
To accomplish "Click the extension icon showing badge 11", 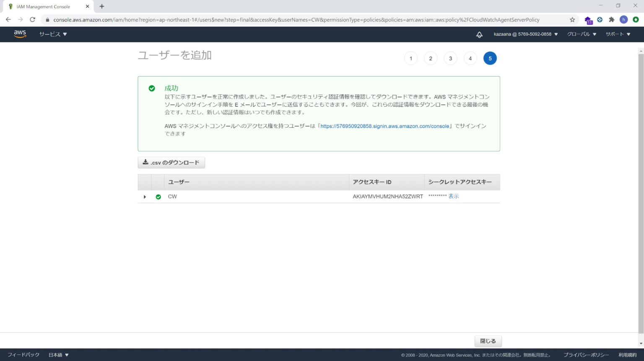I will [x=588, y=19].
